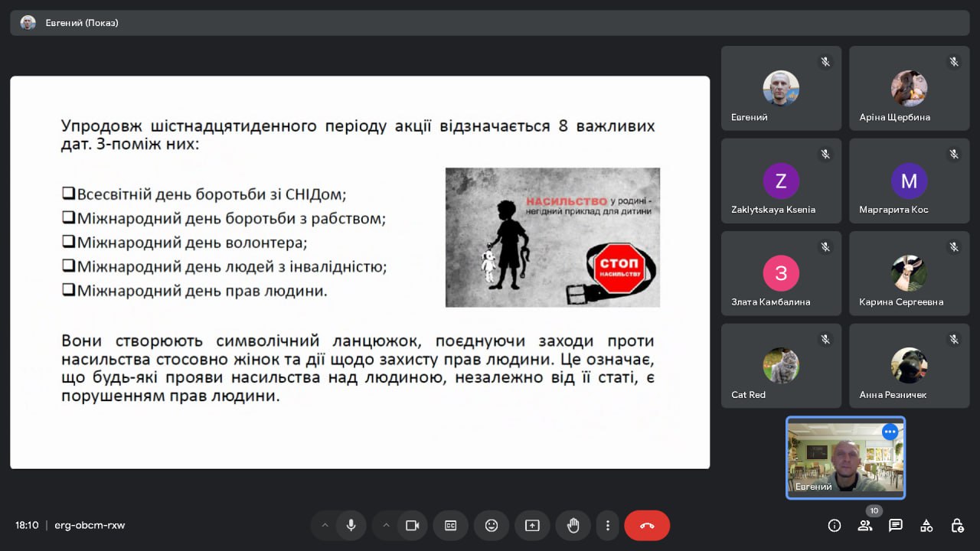Open host controls lock icon
The height and width of the screenshot is (551, 980).
[x=957, y=526]
